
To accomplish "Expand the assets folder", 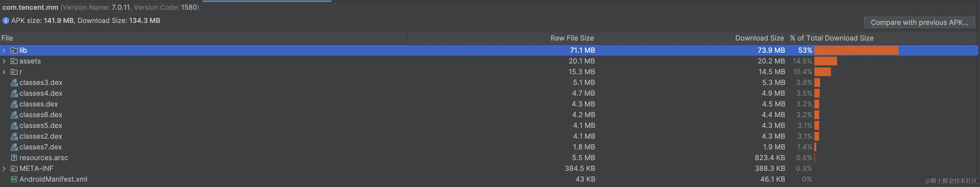I will [4, 61].
